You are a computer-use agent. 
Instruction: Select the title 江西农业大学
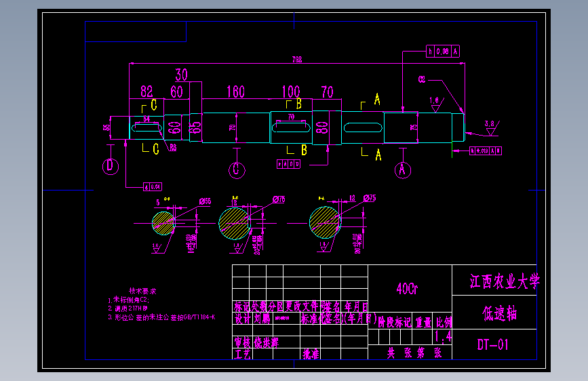pos(505,281)
